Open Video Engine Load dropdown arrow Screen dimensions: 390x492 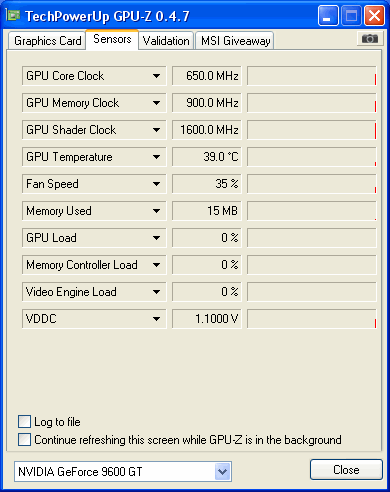pyautogui.click(x=156, y=292)
